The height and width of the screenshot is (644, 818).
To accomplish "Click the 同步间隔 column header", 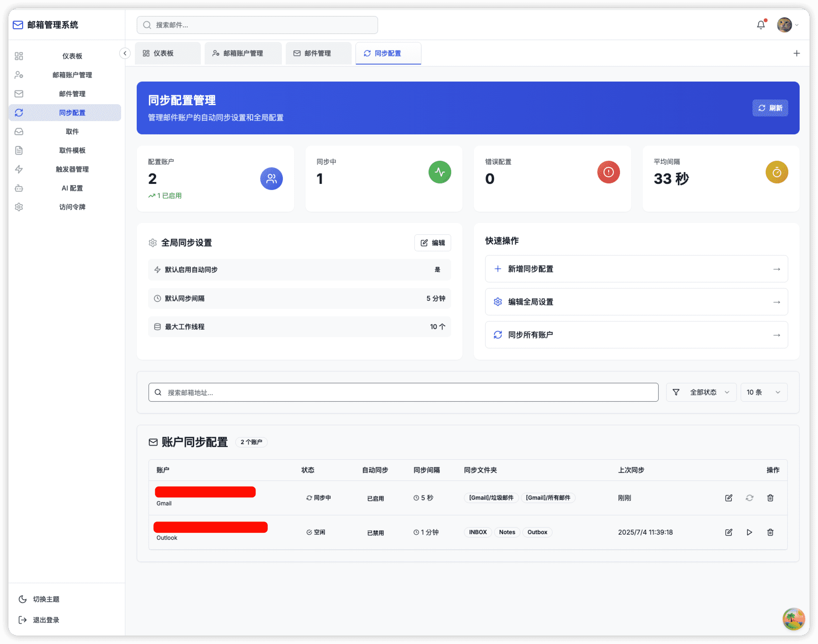I will click(427, 470).
